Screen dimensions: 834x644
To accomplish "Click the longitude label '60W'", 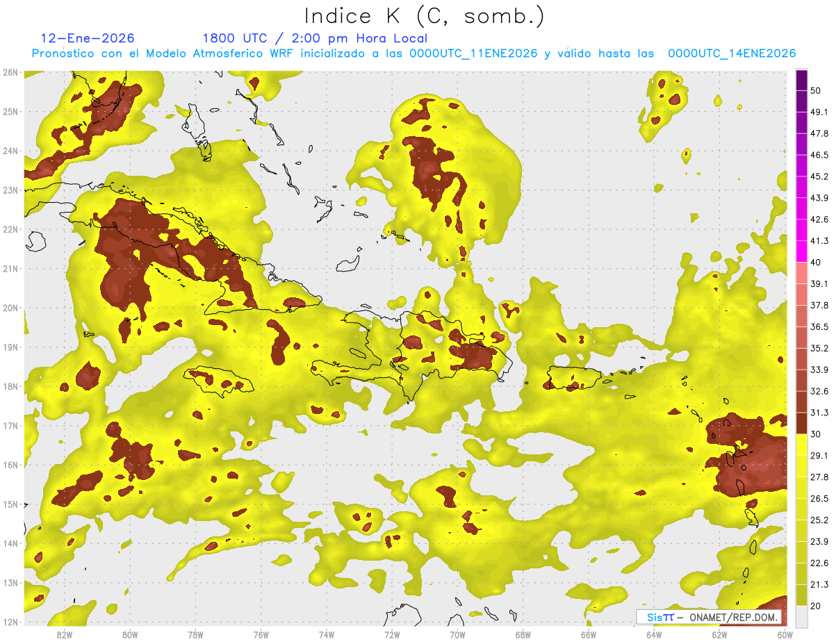I will coord(785,634).
